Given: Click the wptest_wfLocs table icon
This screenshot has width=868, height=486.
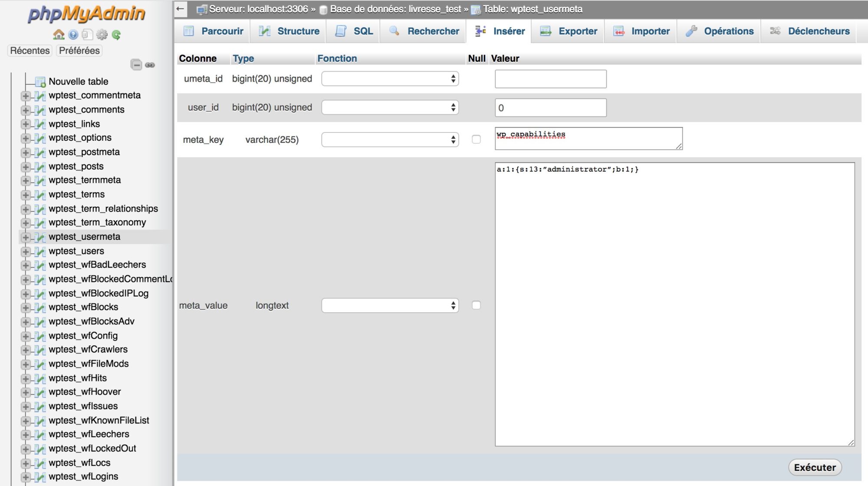Looking at the screenshot, I should [x=40, y=463].
